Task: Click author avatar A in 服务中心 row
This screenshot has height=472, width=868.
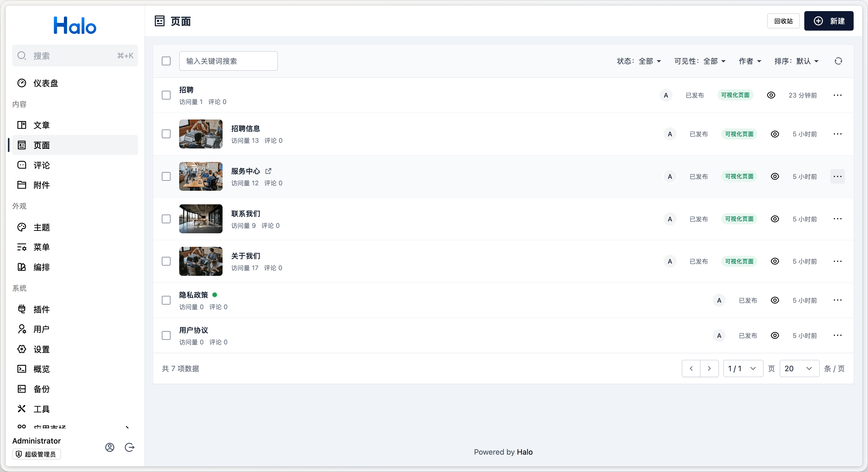Action: pyautogui.click(x=670, y=177)
